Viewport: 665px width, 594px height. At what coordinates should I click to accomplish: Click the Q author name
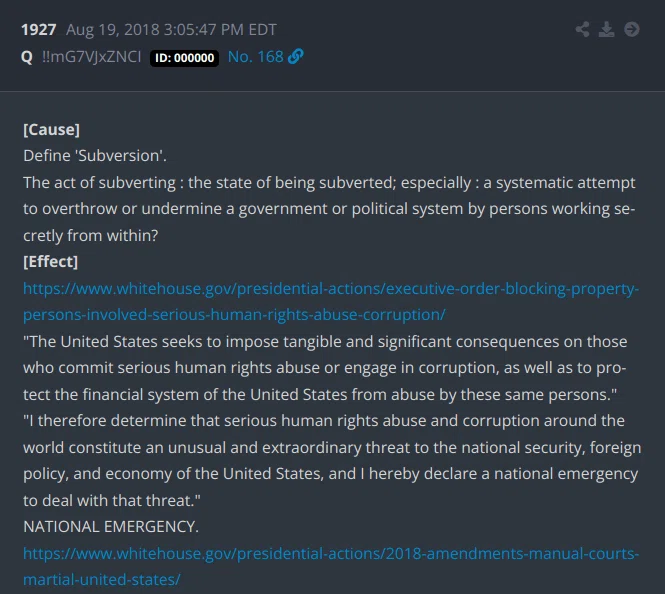click(27, 57)
